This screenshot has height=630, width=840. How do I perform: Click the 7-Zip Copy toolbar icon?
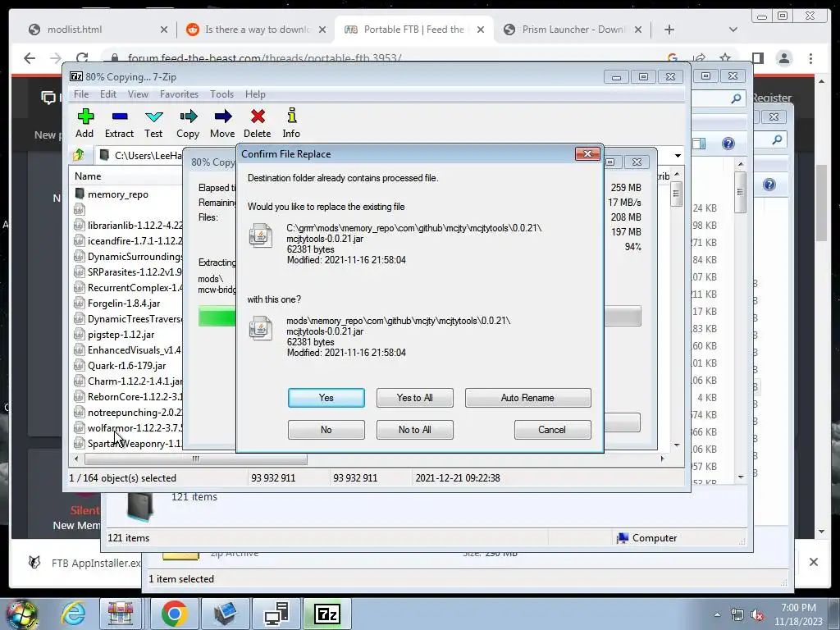[188, 123]
